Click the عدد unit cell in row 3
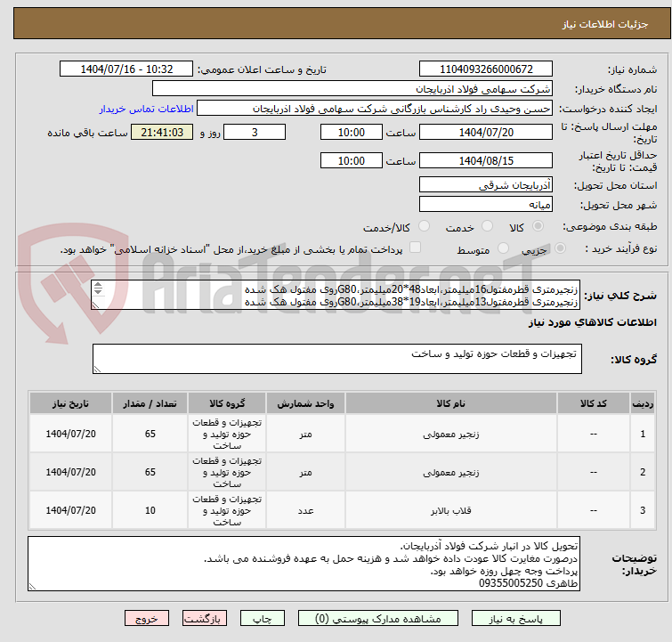 [305, 510]
